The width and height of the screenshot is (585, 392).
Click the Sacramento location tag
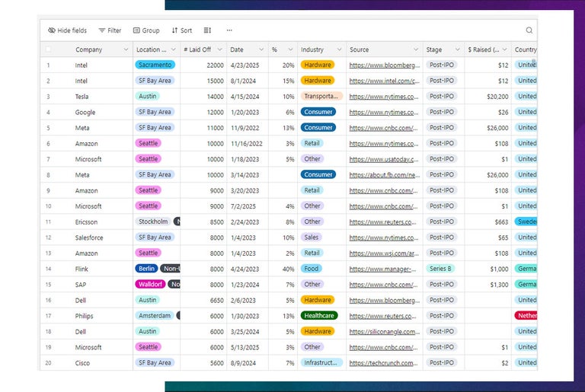click(155, 65)
